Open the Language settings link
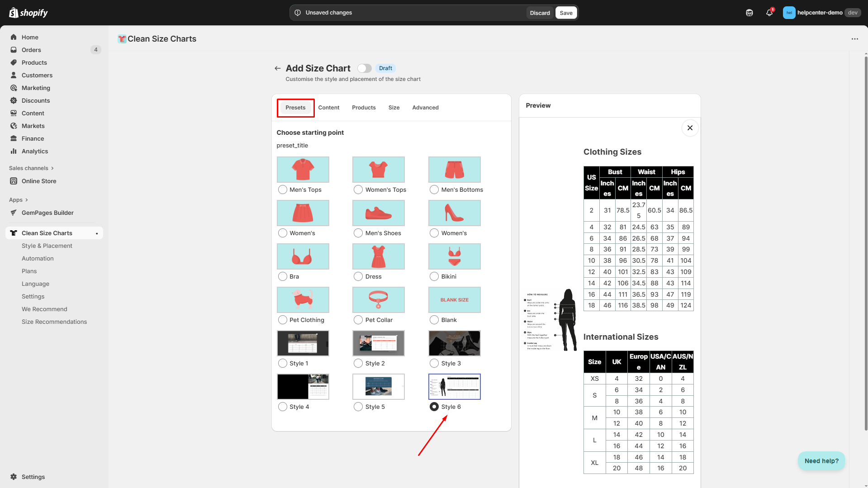The width and height of the screenshot is (868, 488). 35,284
